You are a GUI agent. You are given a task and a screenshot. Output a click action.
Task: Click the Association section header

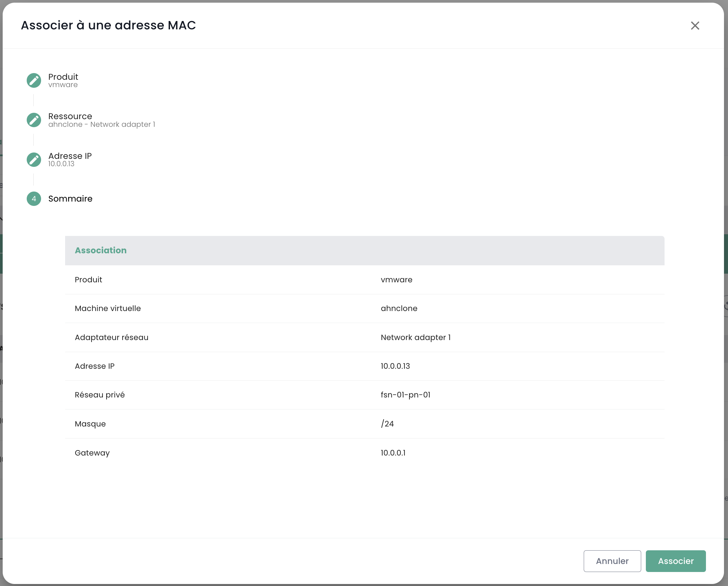tap(101, 251)
